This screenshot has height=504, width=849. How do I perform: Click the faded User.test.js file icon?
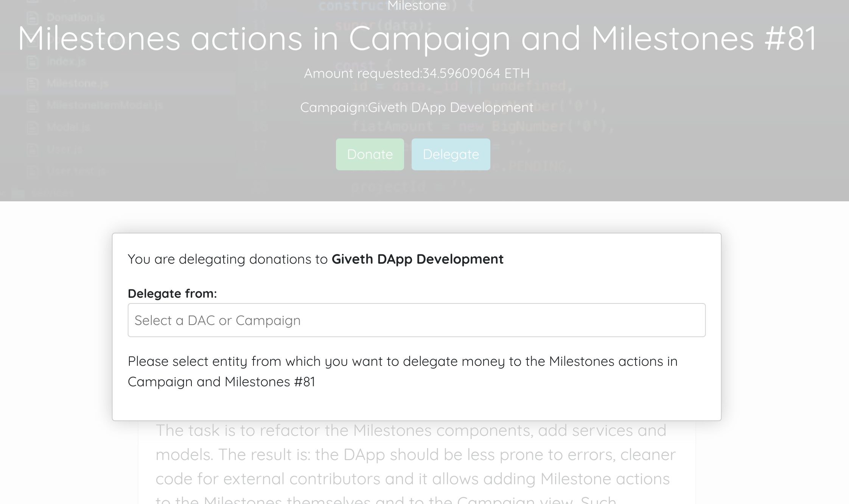pyautogui.click(x=33, y=171)
